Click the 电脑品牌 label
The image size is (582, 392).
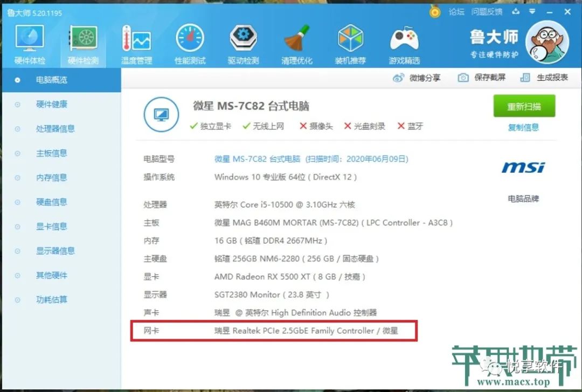(x=523, y=199)
